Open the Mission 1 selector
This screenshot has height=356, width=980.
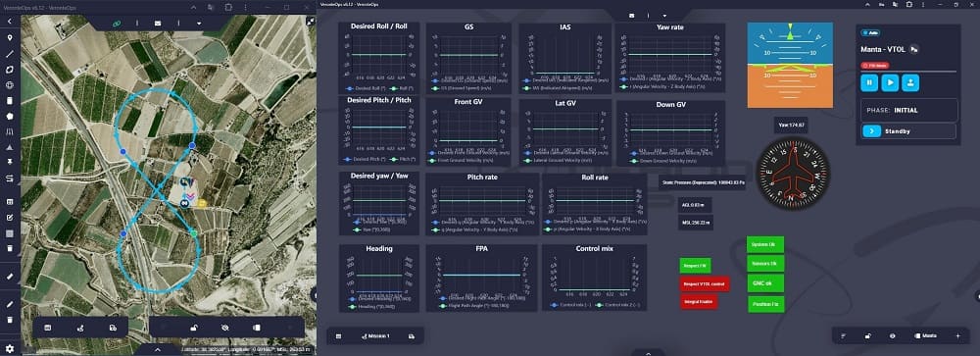coord(375,336)
